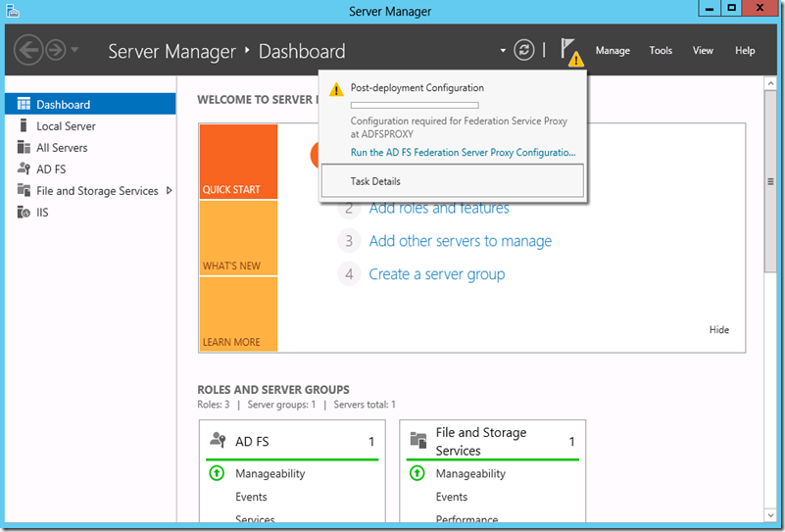Click the back navigation arrow

point(28,50)
